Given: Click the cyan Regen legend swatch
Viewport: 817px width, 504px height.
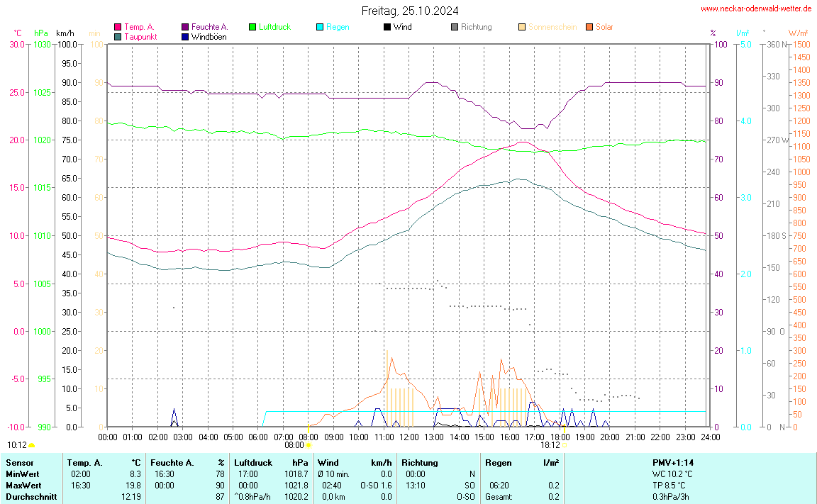Looking at the screenshot, I should (x=320, y=27).
